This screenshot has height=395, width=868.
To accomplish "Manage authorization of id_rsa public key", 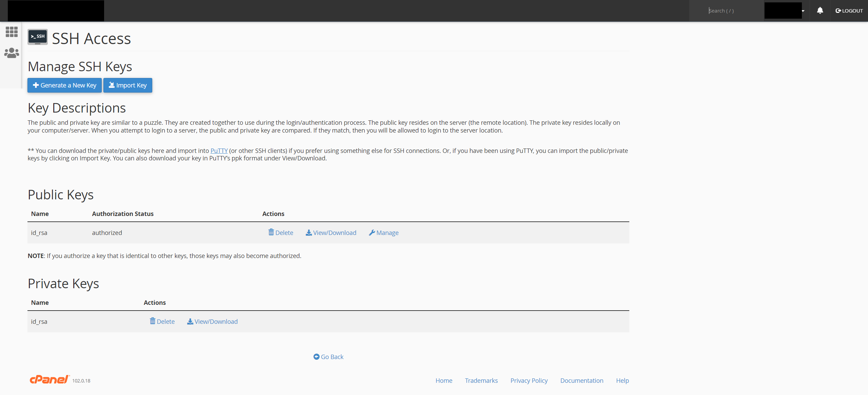I will [384, 233].
